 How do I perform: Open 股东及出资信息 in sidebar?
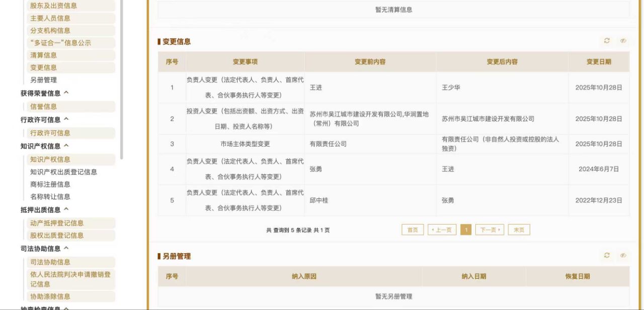pos(53,6)
